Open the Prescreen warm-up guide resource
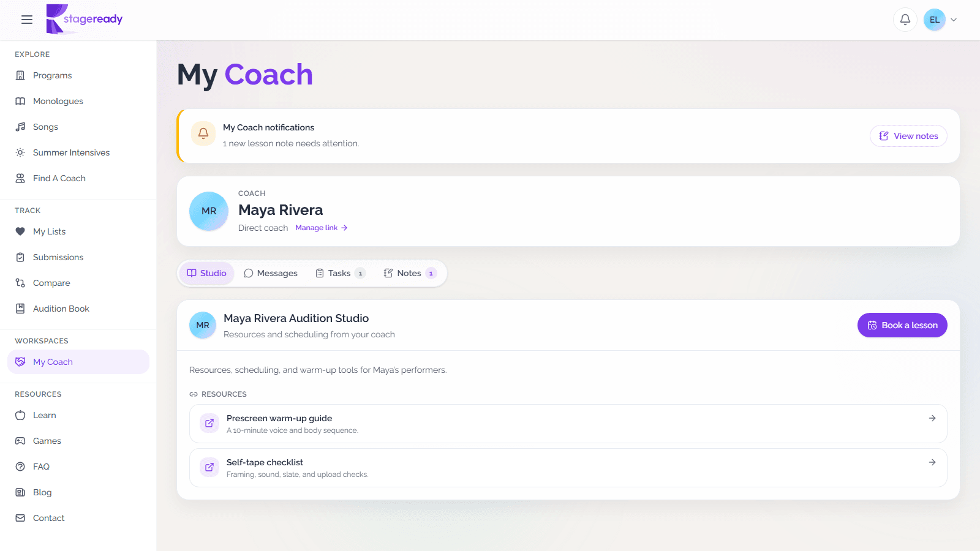The height and width of the screenshot is (551, 980). point(568,424)
